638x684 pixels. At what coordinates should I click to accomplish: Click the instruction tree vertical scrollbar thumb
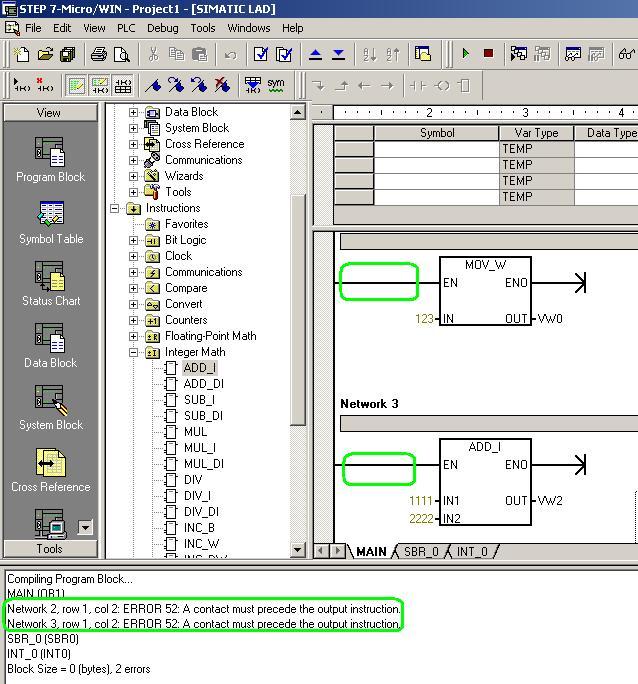click(297, 310)
